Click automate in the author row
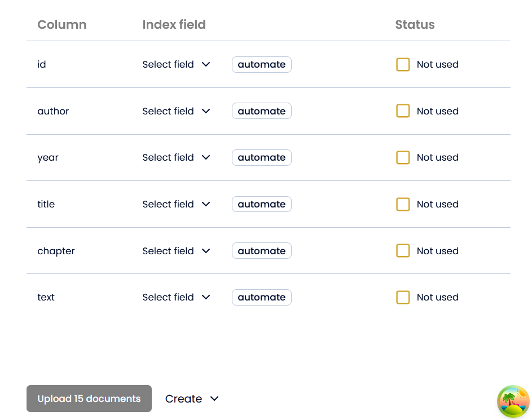This screenshot has width=532, height=420. click(x=261, y=111)
